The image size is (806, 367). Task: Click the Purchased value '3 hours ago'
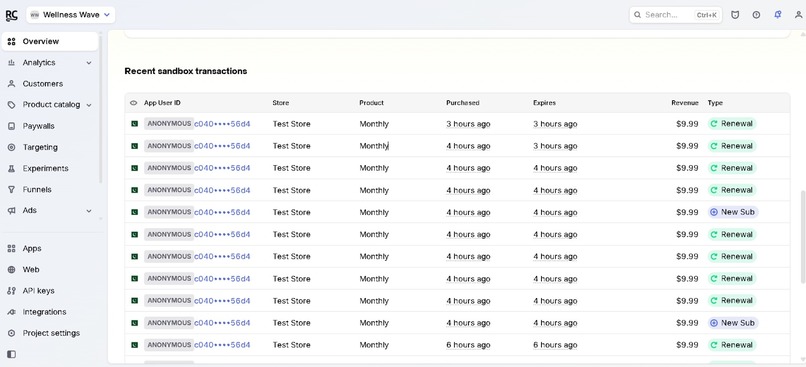(x=468, y=124)
